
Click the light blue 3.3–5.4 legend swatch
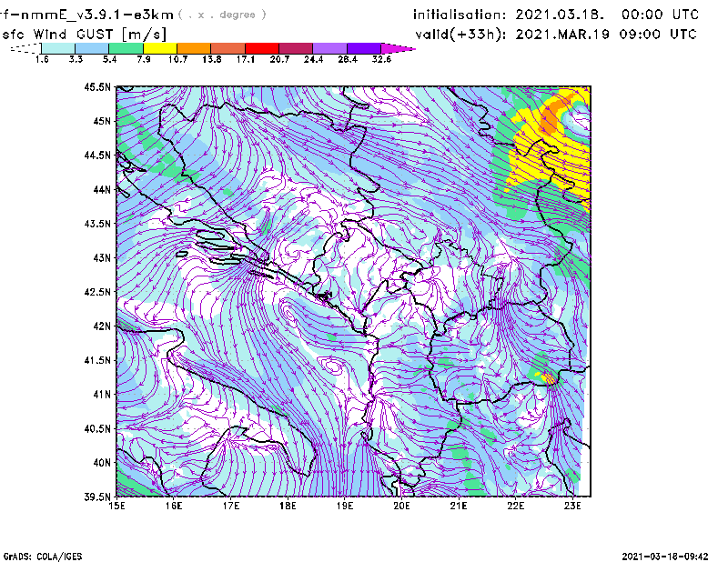tap(92, 48)
